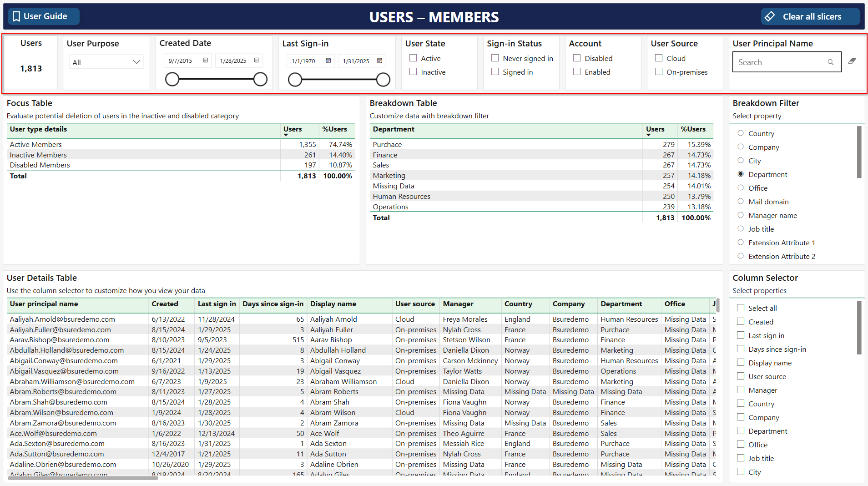Enable the On-premises user source checkbox
The width and height of the screenshot is (868, 486).
[659, 72]
